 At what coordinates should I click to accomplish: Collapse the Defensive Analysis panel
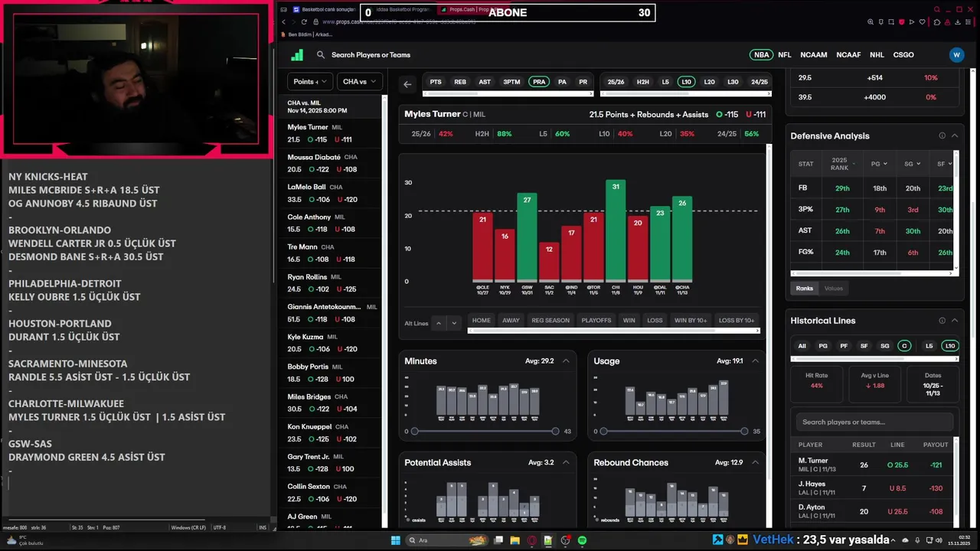tap(955, 135)
